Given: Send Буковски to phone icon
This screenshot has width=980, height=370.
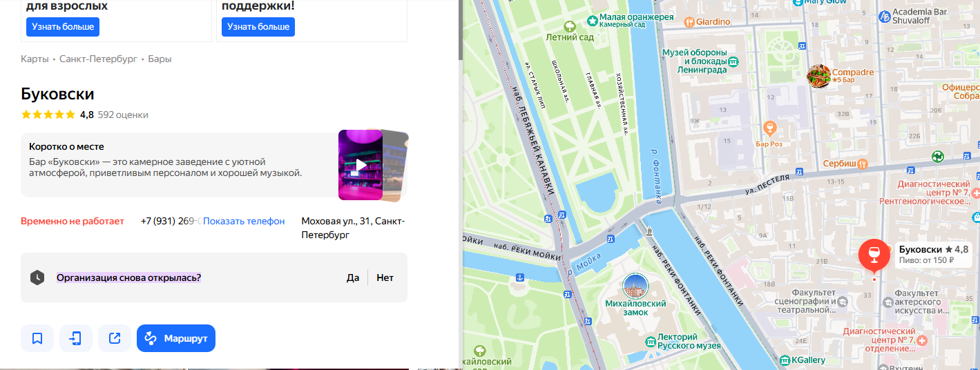Looking at the screenshot, I should click(76, 338).
